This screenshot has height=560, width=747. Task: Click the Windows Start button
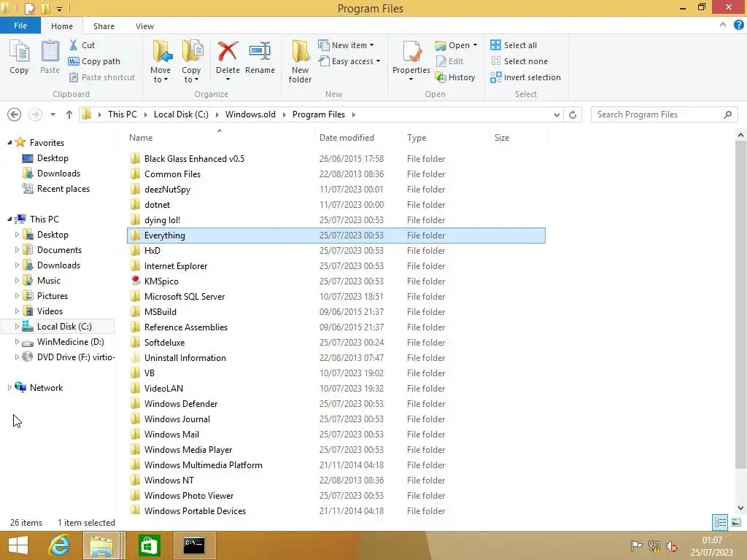click(18, 545)
